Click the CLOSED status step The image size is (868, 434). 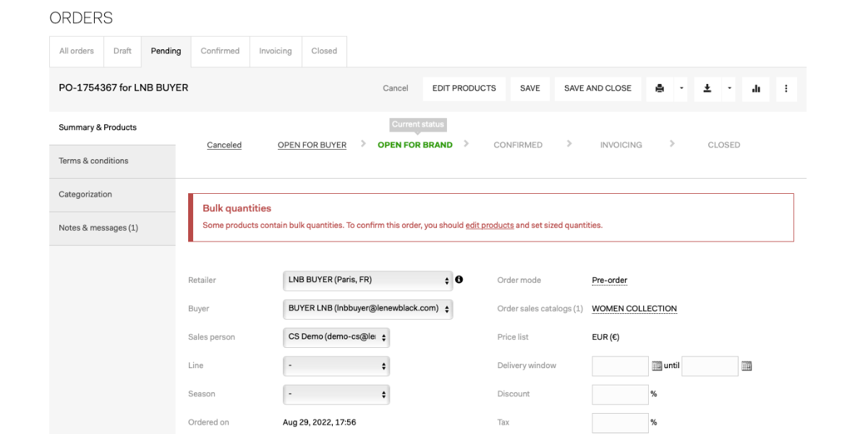[724, 145]
